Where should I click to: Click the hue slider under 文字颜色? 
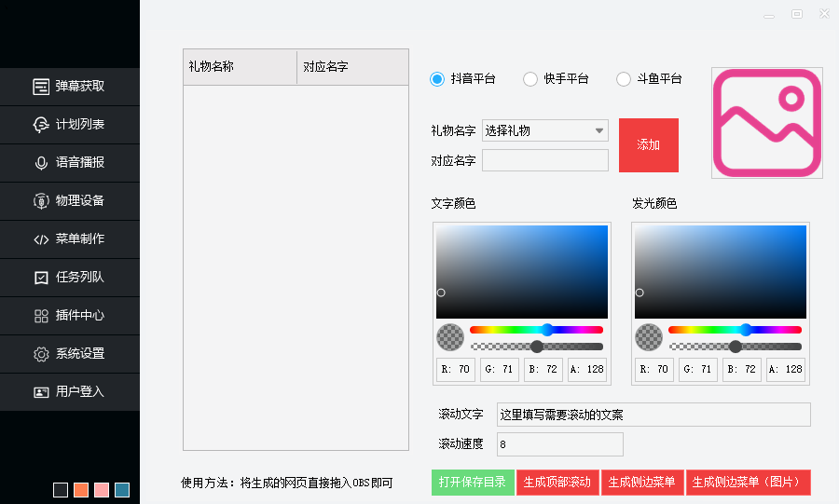536,330
